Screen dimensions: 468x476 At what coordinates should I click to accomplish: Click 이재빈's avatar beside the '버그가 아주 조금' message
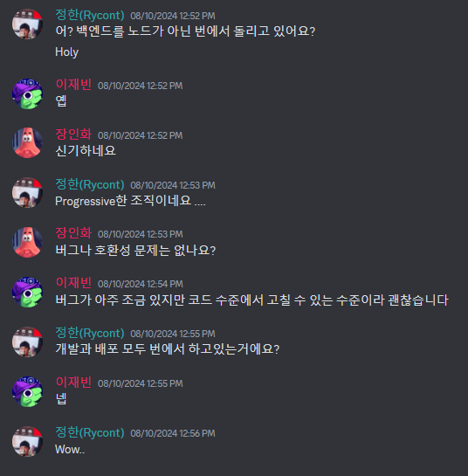coord(27,292)
